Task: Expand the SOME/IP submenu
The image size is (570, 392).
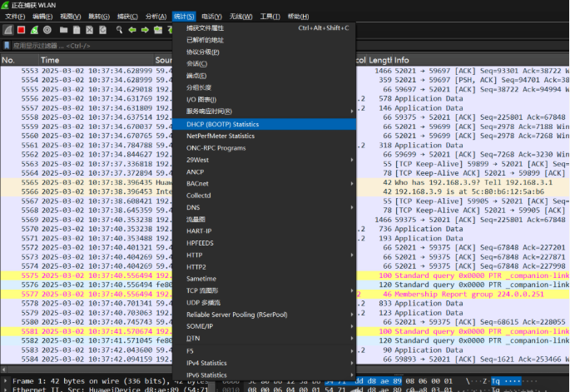Action: tap(264, 326)
